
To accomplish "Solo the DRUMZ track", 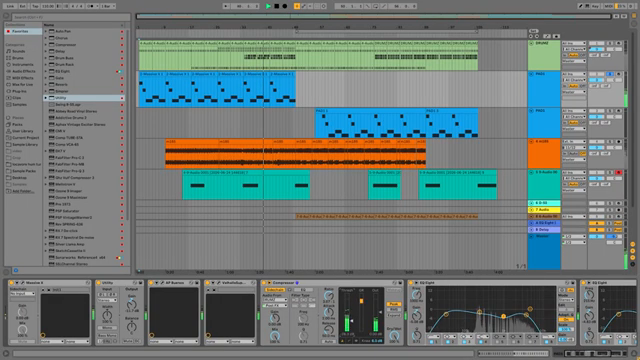I will coord(610,43).
